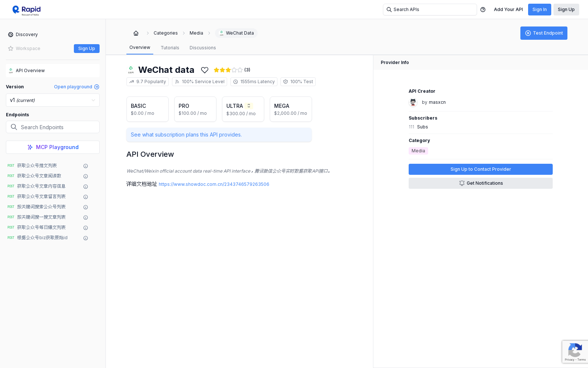Open info icon for 获取公众号每日爆文列表

(x=86, y=228)
